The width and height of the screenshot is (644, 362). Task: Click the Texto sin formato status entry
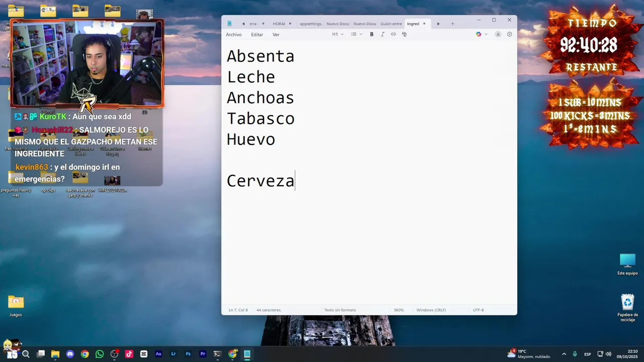340,310
